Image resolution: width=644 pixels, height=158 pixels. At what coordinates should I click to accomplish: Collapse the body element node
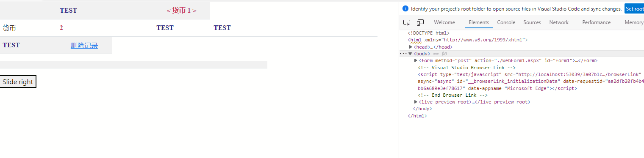tap(410, 54)
